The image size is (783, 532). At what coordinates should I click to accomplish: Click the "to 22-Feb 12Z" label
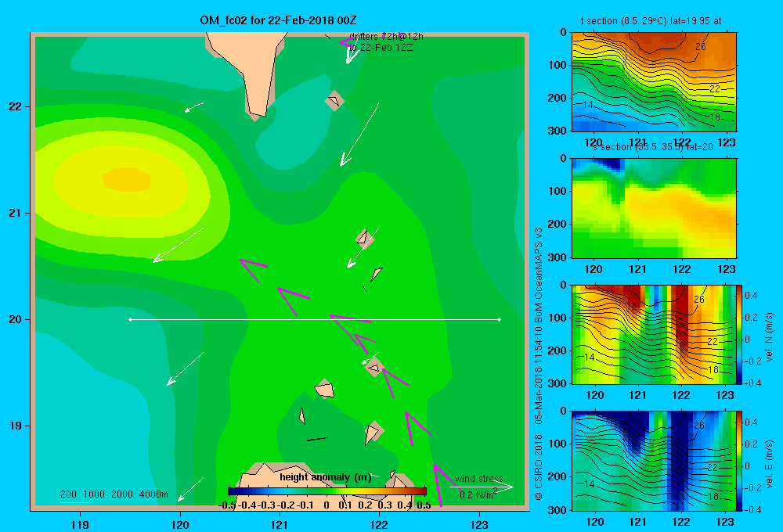(x=381, y=48)
